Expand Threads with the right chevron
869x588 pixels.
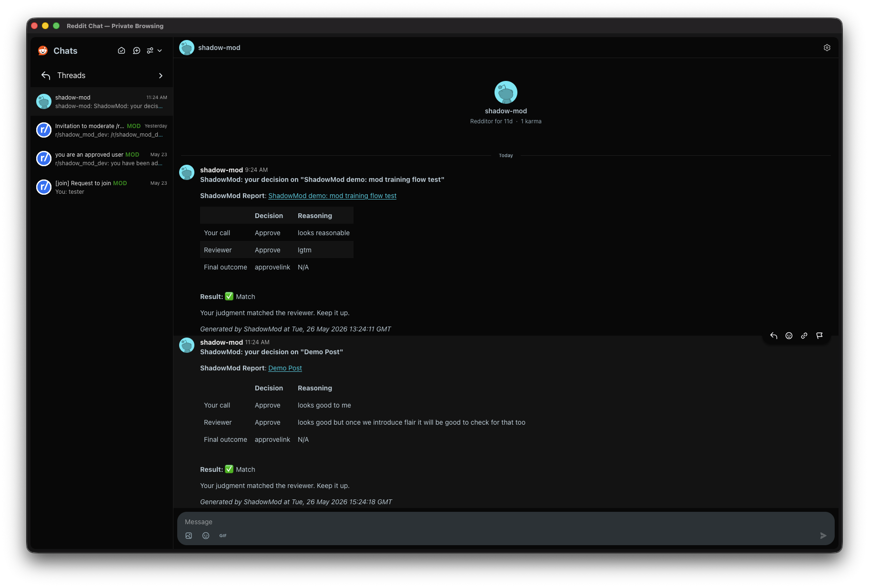161,76
